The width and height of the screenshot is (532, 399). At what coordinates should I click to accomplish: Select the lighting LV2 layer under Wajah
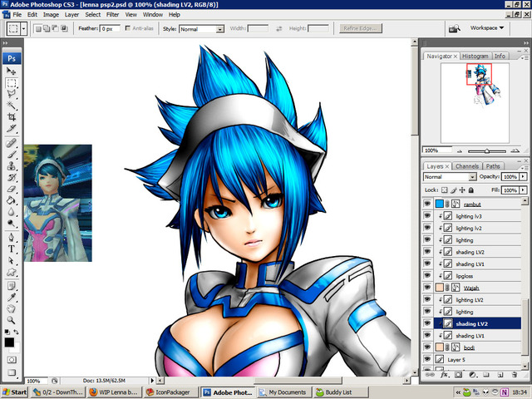478,299
